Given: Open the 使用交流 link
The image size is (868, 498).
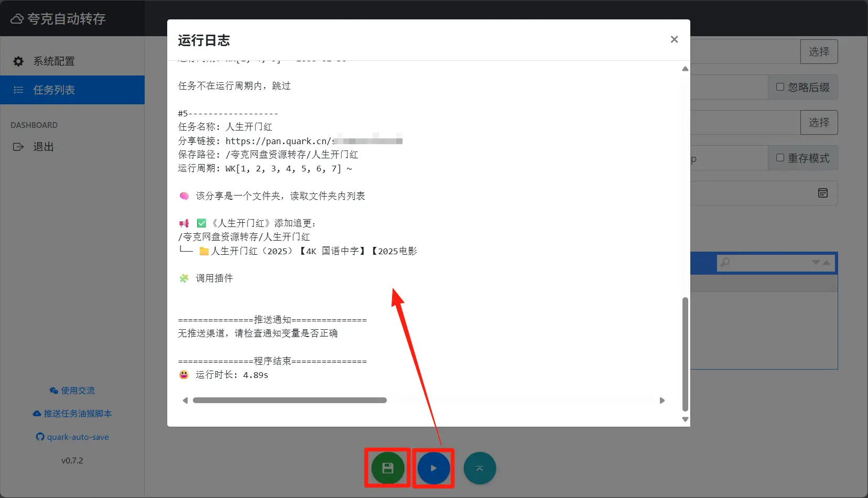Looking at the screenshot, I should click(x=72, y=391).
